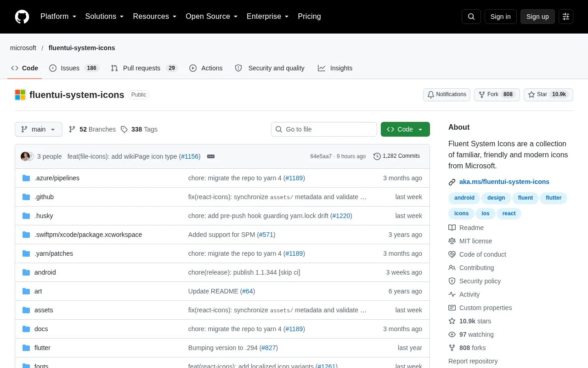Select the android topic tag
This screenshot has width=588, height=368.
pos(464,198)
